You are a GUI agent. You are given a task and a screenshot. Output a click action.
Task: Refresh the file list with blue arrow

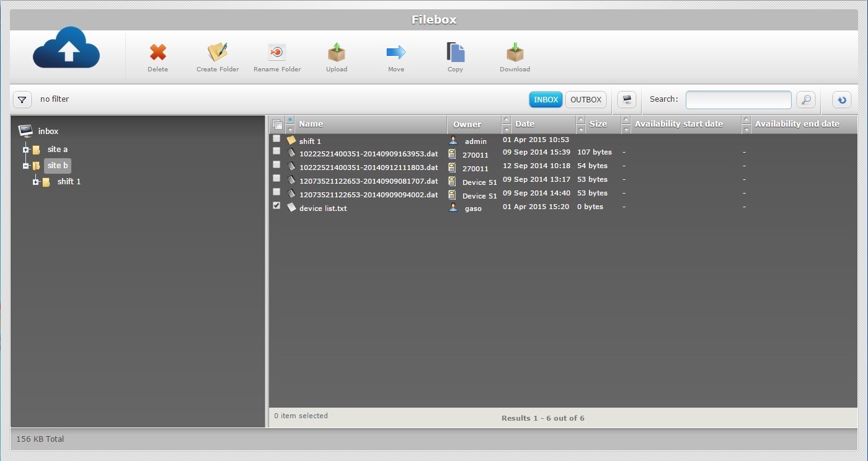point(841,99)
